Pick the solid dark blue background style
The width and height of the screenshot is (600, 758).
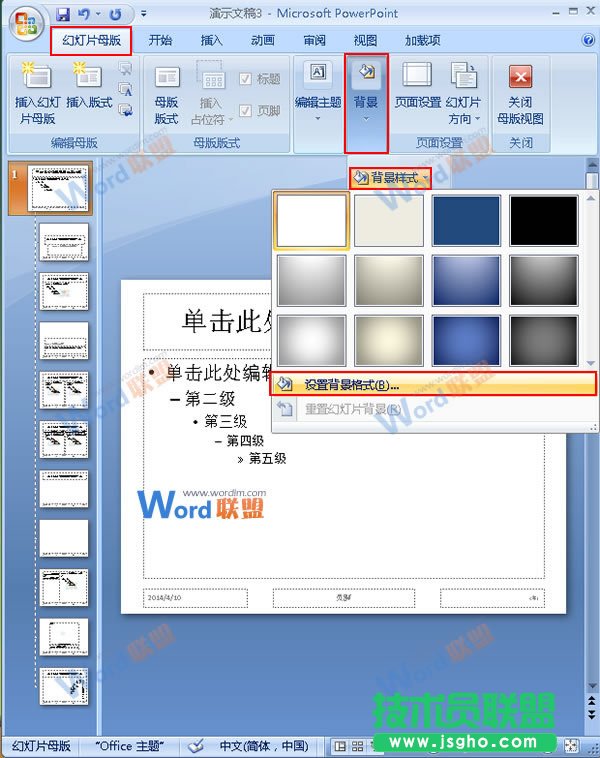click(466, 220)
